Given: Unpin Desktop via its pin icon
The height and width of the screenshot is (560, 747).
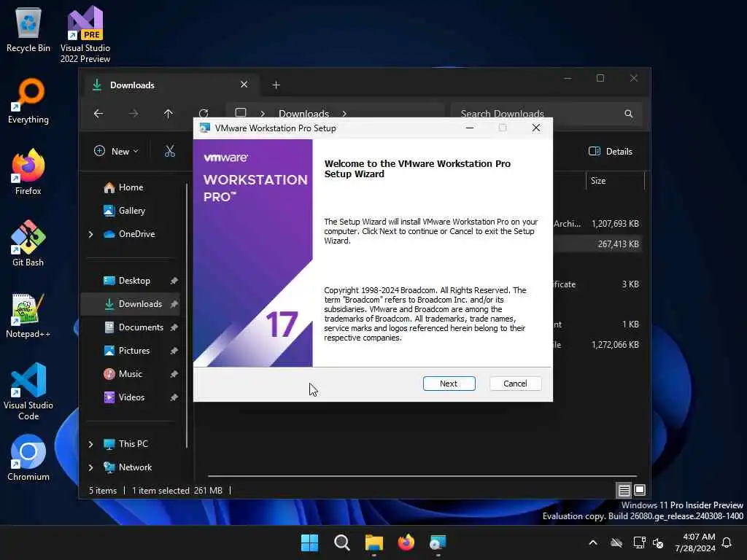Looking at the screenshot, I should pyautogui.click(x=174, y=281).
